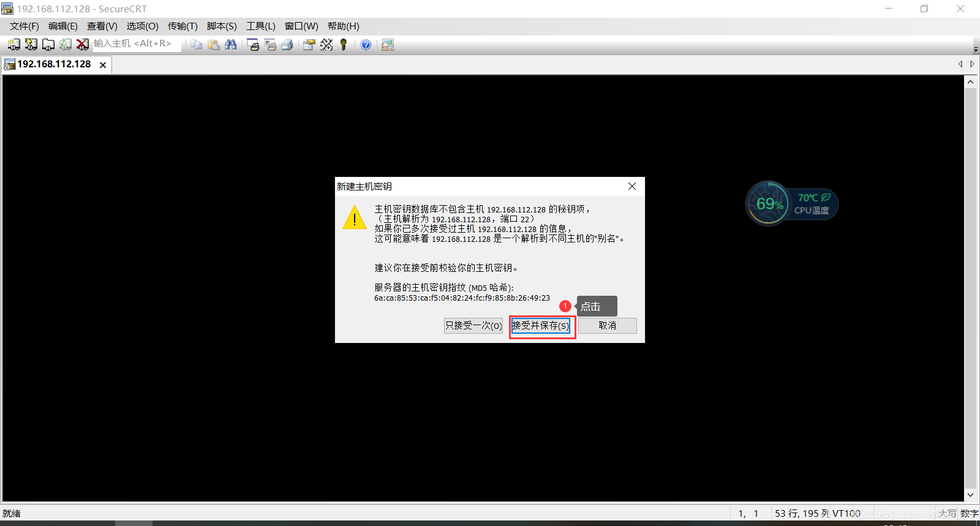Open Session Options toolbar icon

[309, 45]
